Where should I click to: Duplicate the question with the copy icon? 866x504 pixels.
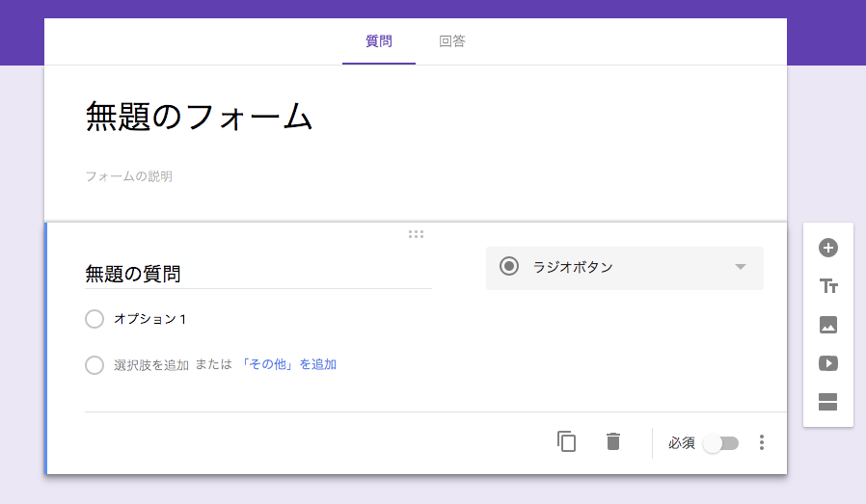click(567, 441)
